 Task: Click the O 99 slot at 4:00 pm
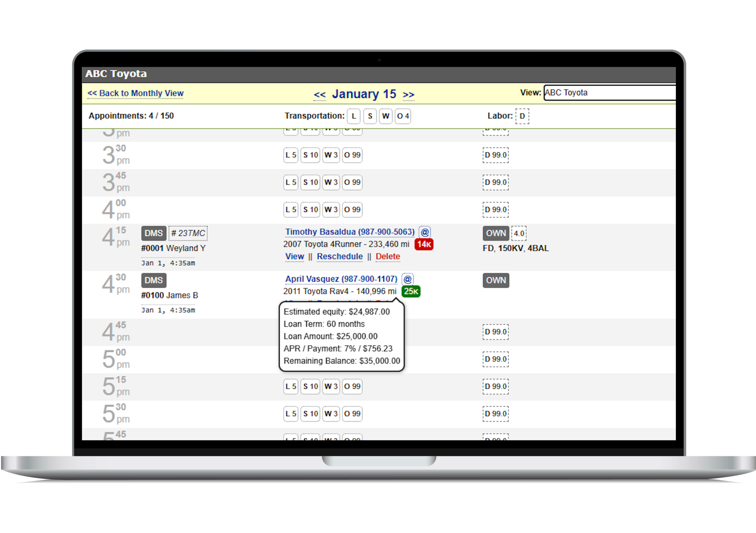pyautogui.click(x=352, y=210)
